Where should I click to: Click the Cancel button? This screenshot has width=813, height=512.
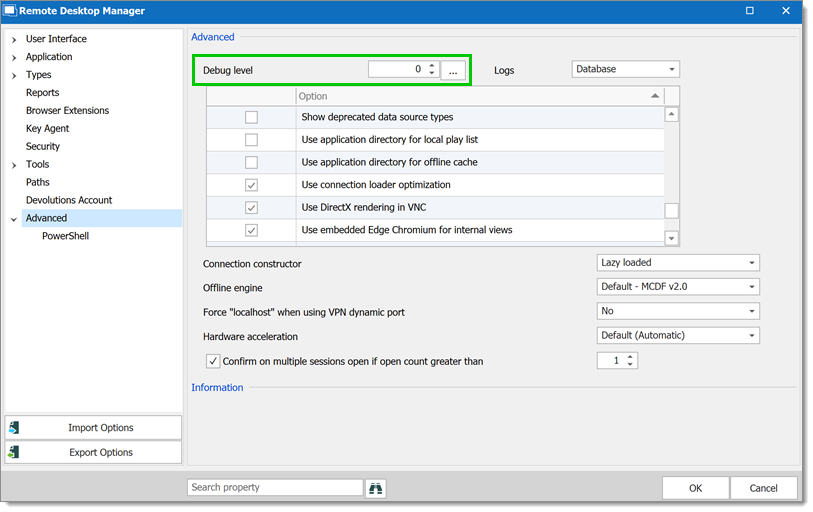763,488
